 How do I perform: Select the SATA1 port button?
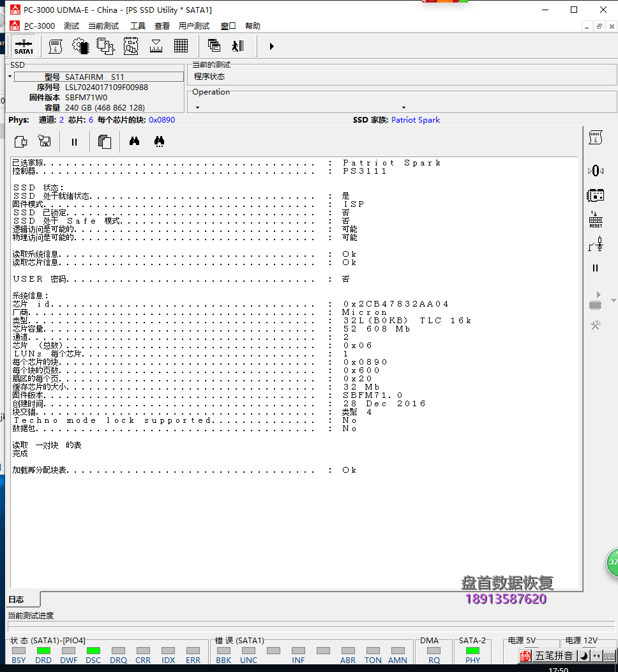tap(24, 46)
